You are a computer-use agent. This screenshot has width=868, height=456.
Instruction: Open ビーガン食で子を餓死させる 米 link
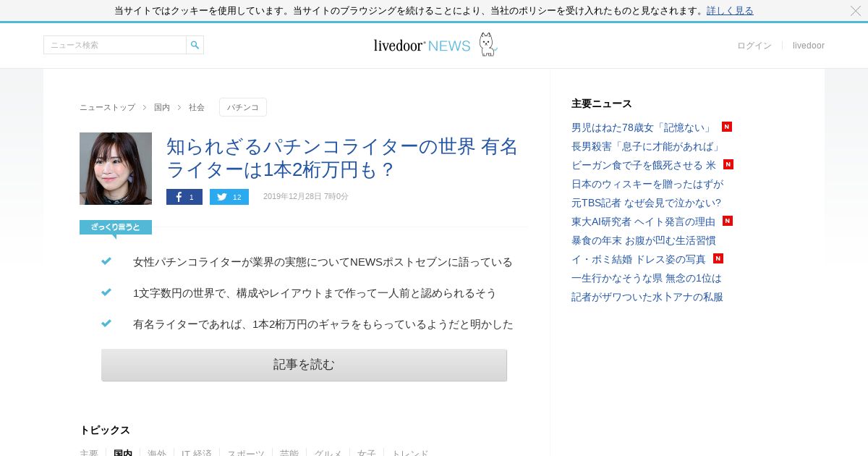click(644, 165)
